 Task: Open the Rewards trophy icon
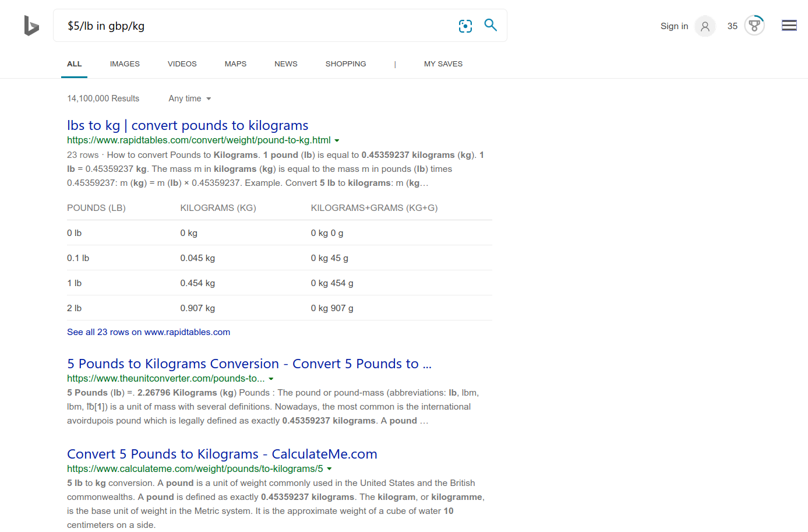click(754, 26)
